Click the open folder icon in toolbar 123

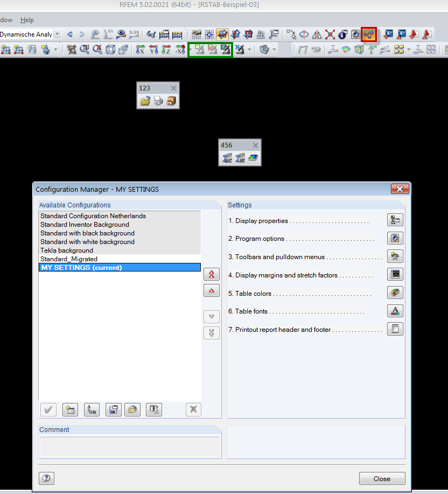coord(145,101)
